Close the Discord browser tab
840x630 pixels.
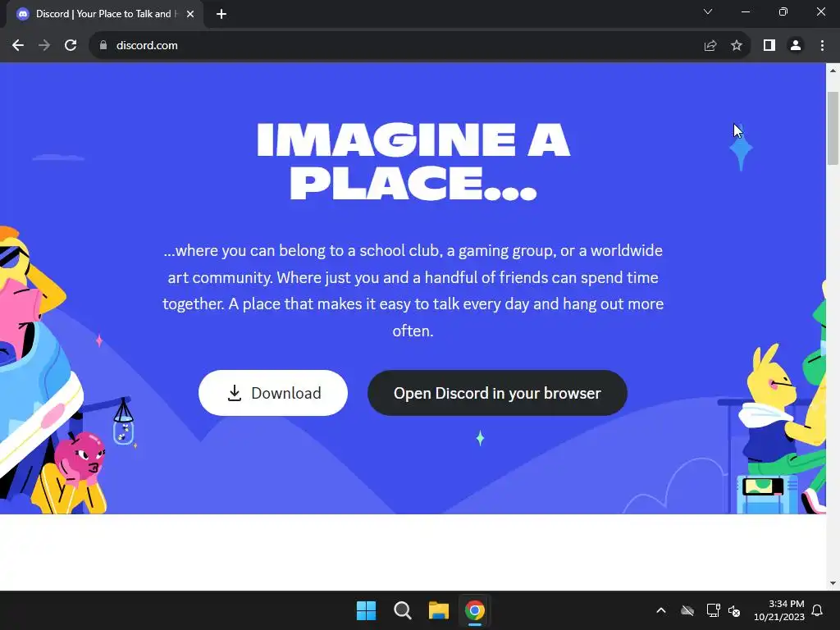point(190,15)
